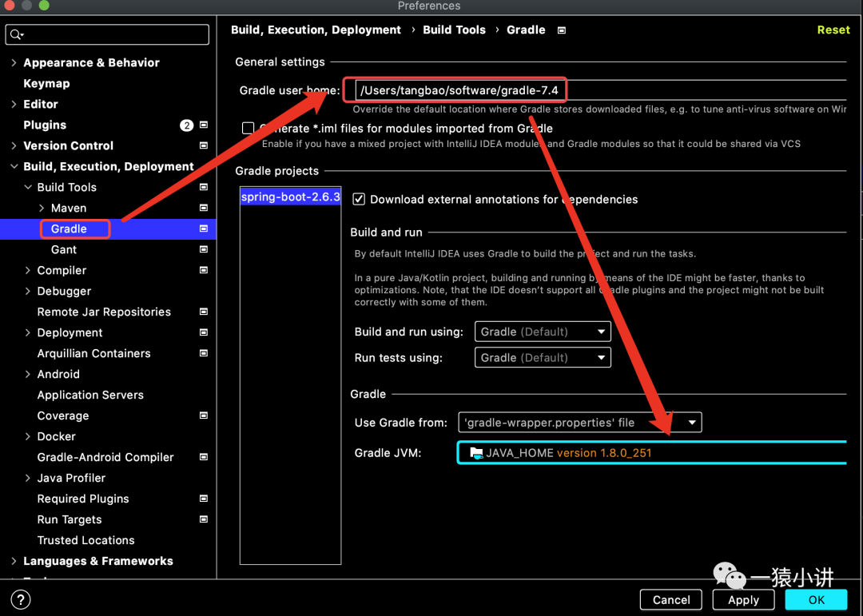Click the Reset link
This screenshot has width=863, height=616.
click(833, 30)
